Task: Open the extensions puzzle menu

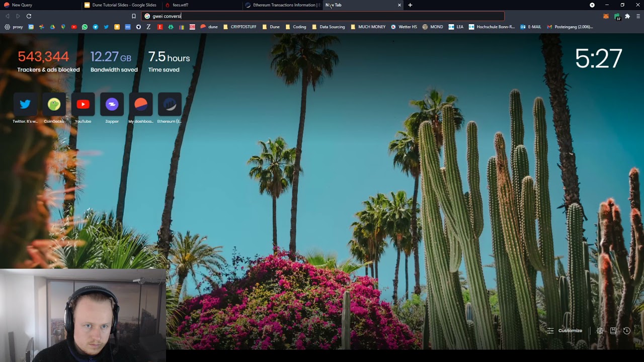Action: click(627, 16)
